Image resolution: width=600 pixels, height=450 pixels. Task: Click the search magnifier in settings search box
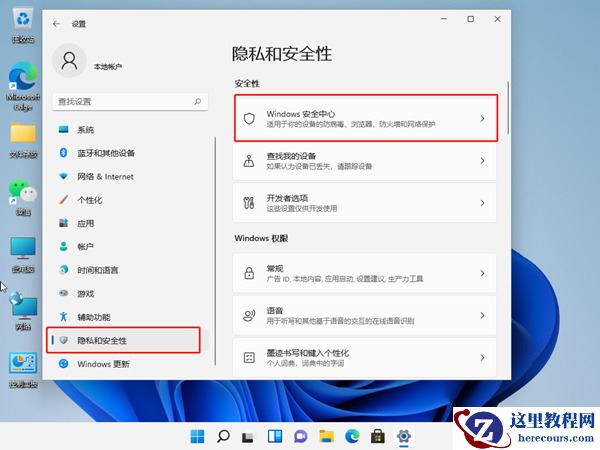coord(197,101)
